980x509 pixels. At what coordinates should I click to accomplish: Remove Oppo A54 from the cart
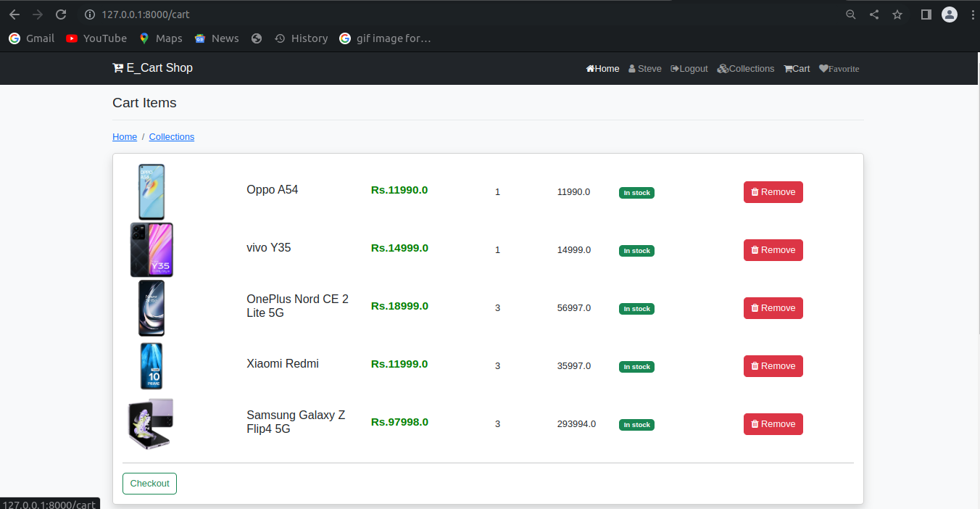pos(773,191)
